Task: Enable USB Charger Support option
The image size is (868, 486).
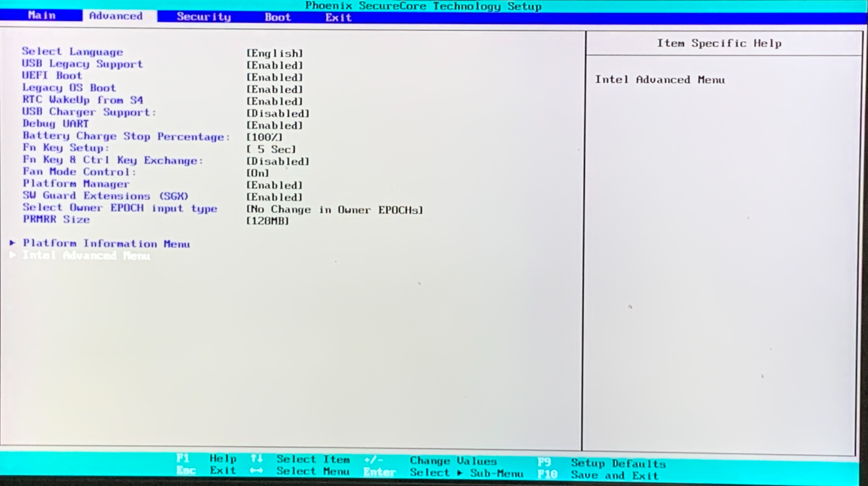Action: coord(278,114)
